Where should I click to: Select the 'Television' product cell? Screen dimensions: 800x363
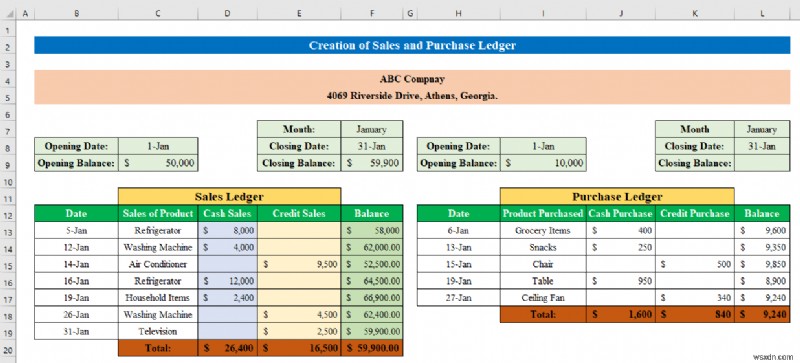pos(158,331)
